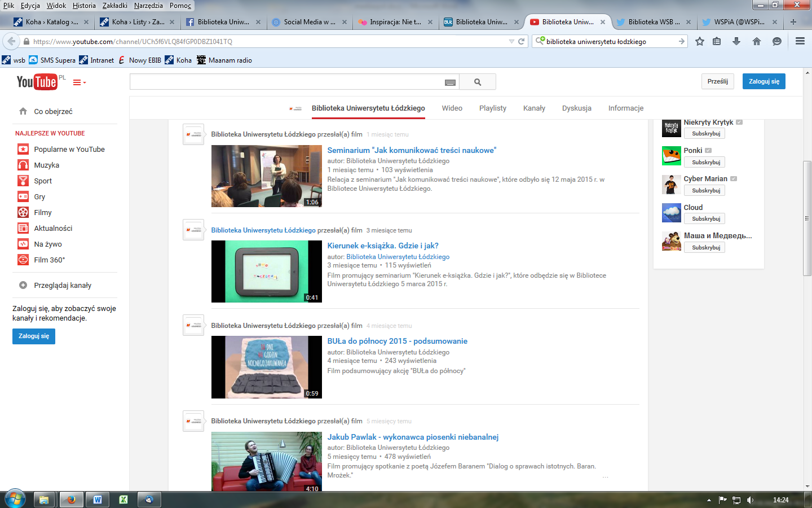Click the e-book video thumbnail 0:41
Image resolution: width=812 pixels, height=508 pixels.
point(267,271)
